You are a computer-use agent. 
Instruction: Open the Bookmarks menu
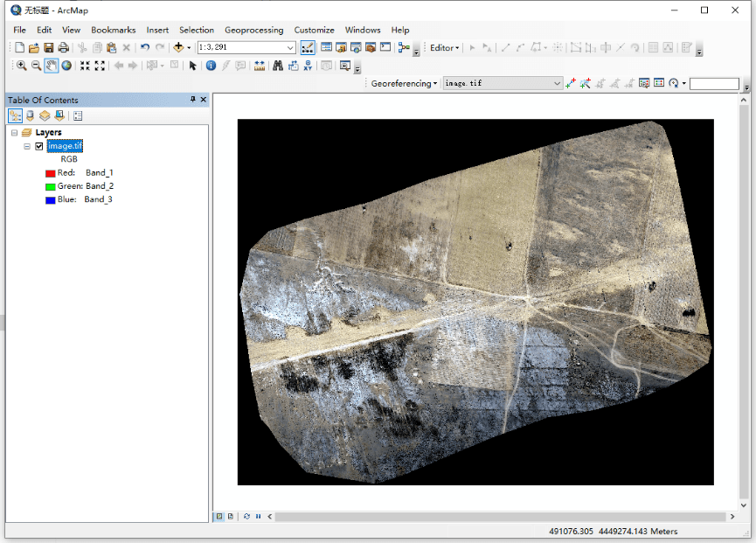tap(113, 30)
